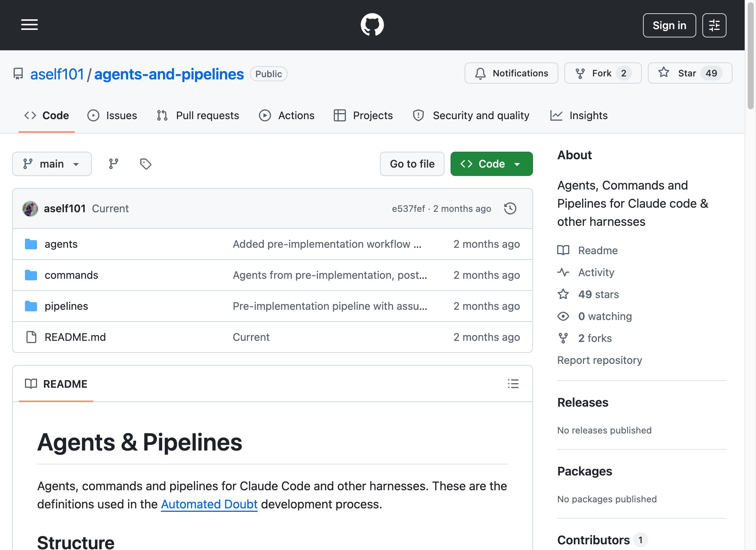Click Sign in button
This screenshot has width=756, height=550.
669,25
